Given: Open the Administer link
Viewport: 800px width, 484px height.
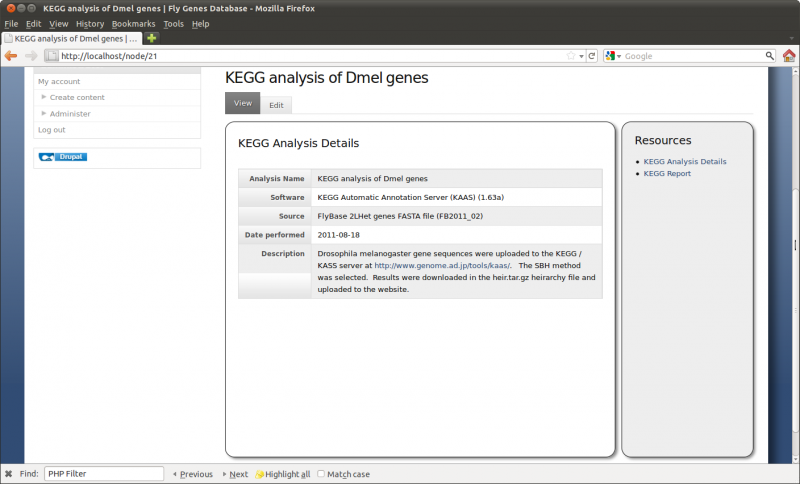Looking at the screenshot, I should 70,114.
